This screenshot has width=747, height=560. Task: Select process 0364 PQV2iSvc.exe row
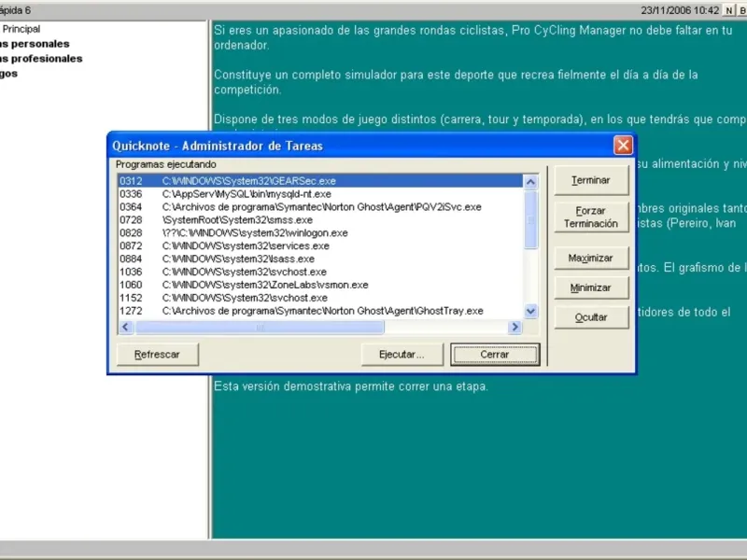(320, 206)
